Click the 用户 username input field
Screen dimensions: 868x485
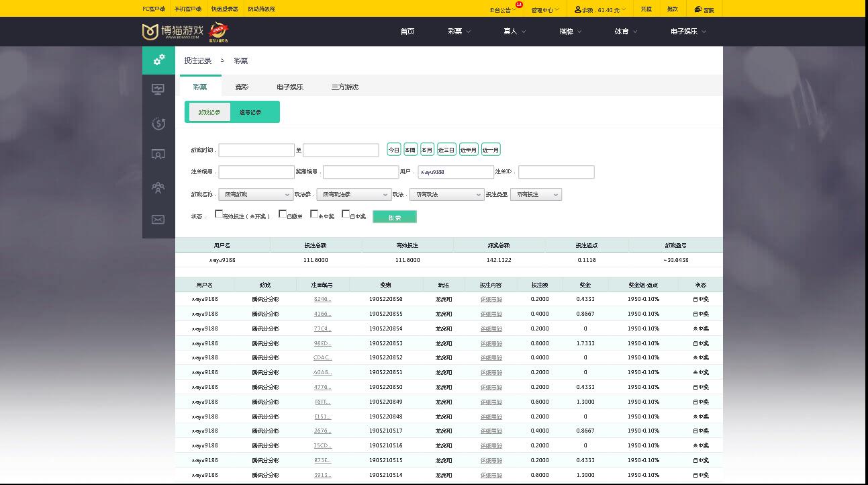456,172
